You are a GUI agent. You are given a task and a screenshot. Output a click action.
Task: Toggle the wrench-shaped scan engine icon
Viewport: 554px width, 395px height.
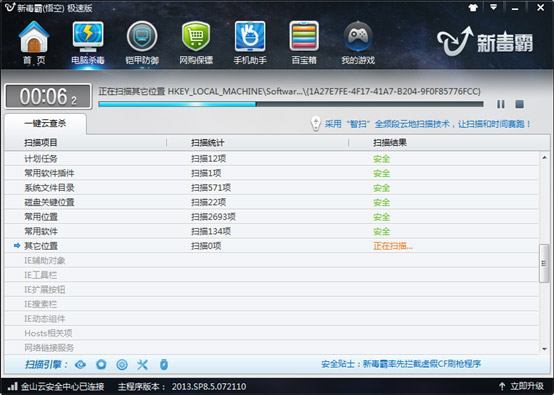142,364
